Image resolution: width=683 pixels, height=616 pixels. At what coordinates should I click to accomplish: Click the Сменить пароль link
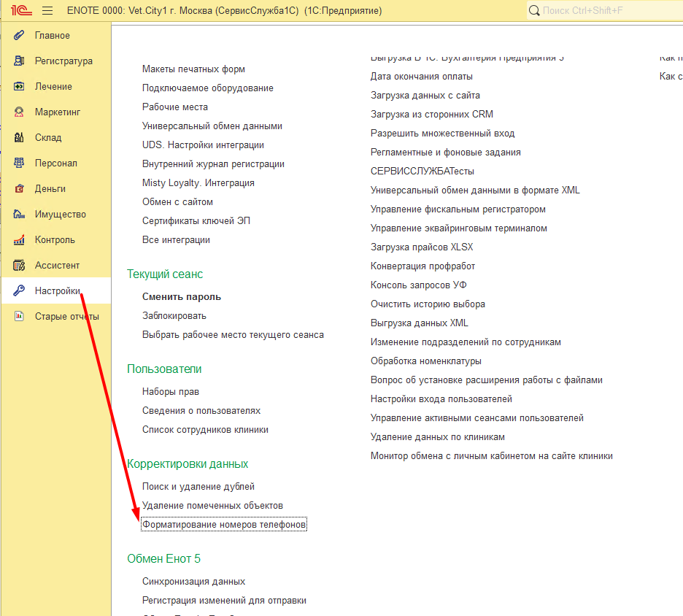click(181, 297)
